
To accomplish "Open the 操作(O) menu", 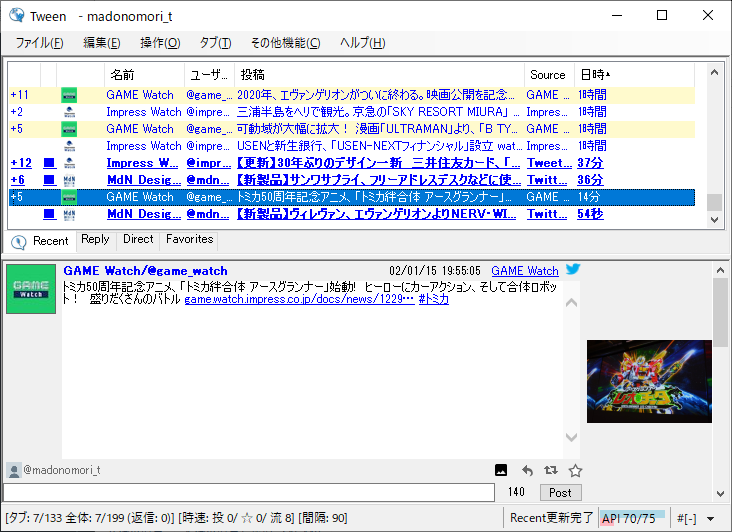I will pos(160,43).
